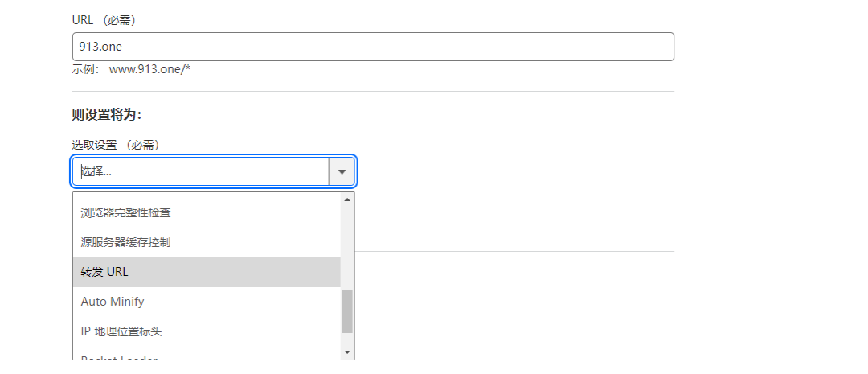Image resolution: width=868 pixels, height=374 pixels.
Task: Focus the URL field containing 913.one
Action: [x=373, y=47]
